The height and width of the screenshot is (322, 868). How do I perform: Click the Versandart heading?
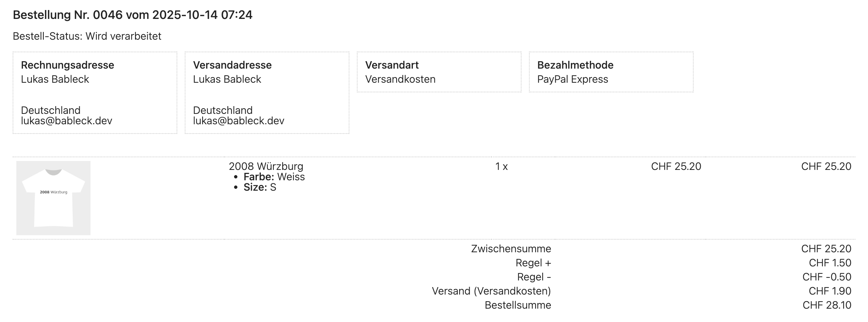coord(392,65)
